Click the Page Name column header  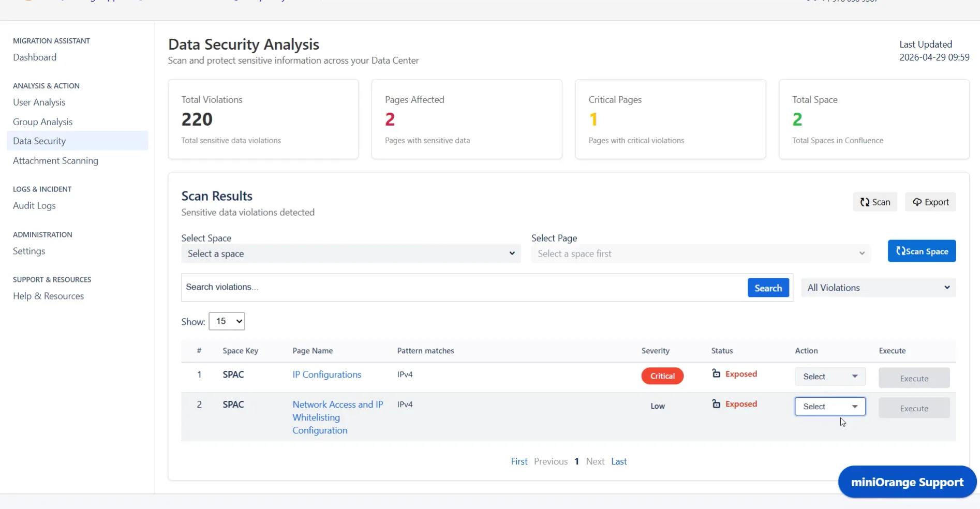pyautogui.click(x=313, y=351)
